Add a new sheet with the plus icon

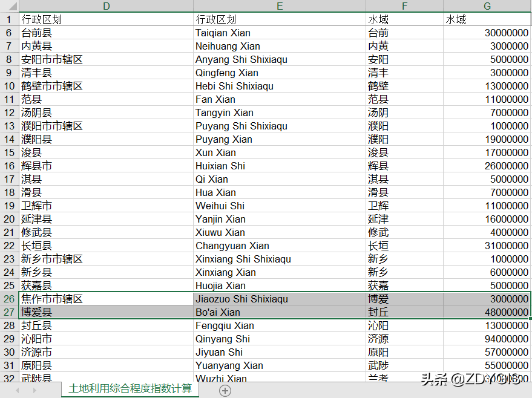point(225,390)
